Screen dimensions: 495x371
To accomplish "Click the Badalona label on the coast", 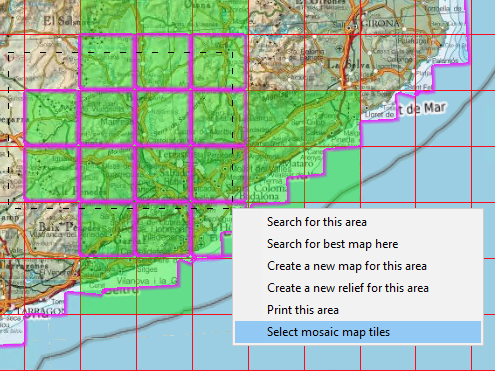I will pyautogui.click(x=259, y=196).
